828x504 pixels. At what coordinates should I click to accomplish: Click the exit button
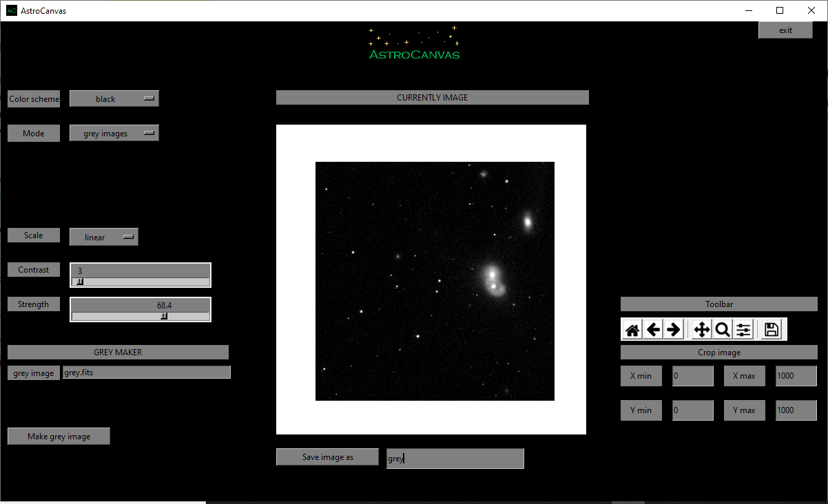(x=785, y=30)
